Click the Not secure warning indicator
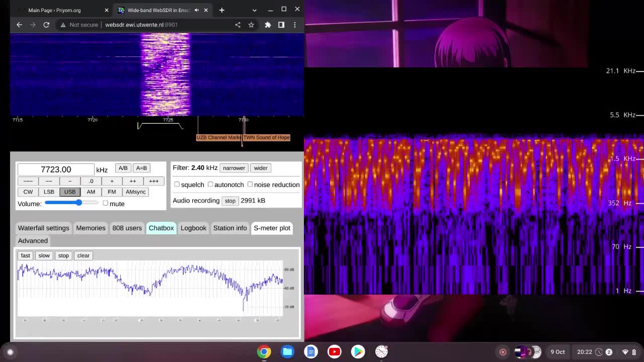The image size is (644, 362). (x=79, y=25)
